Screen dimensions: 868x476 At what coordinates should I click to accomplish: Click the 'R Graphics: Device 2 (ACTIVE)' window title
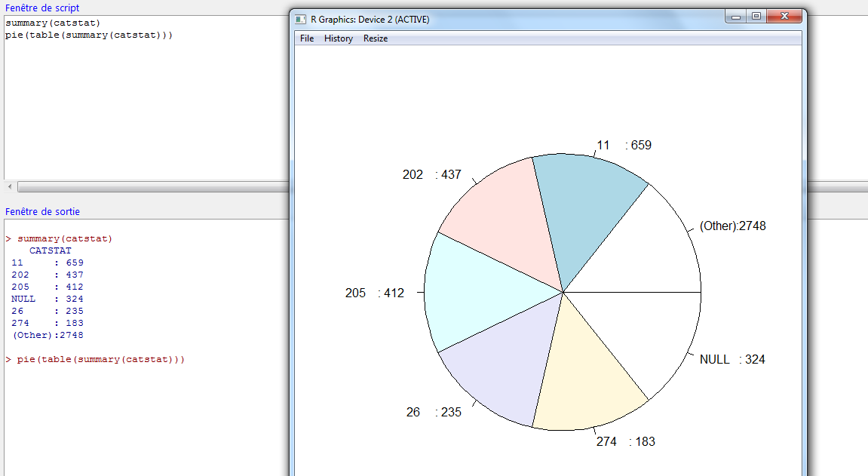coord(370,20)
